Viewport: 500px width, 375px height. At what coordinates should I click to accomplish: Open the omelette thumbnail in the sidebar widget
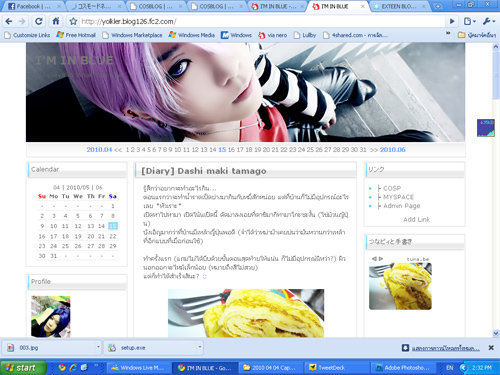400,286
